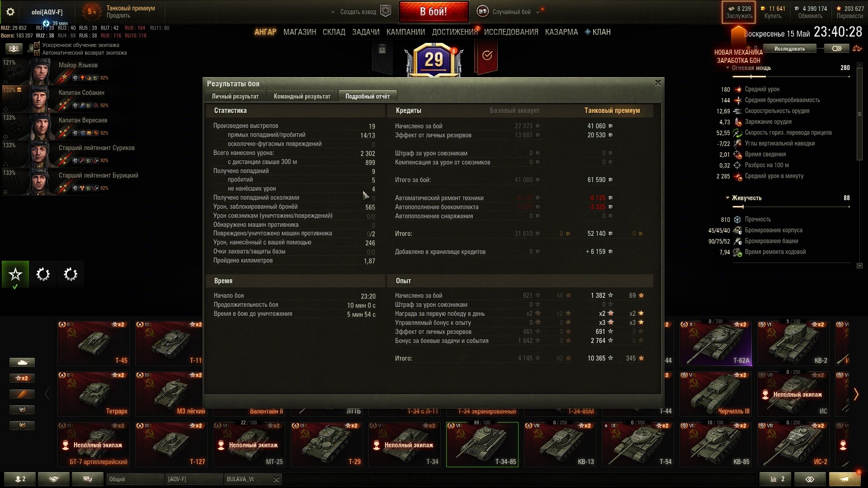Viewport: 868px width, 488px height.
Task: Open the ДОСТИЖЕНИЯ menu
Action: (455, 32)
